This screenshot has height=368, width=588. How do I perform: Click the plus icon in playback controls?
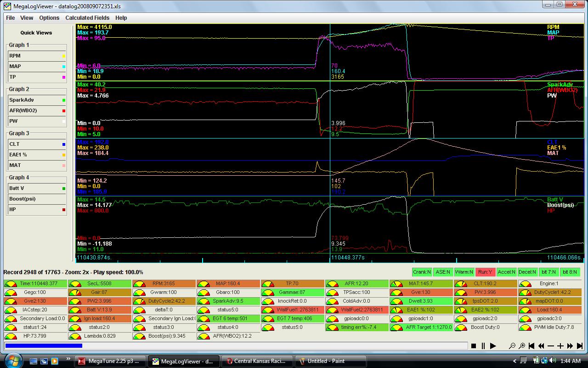(560, 346)
